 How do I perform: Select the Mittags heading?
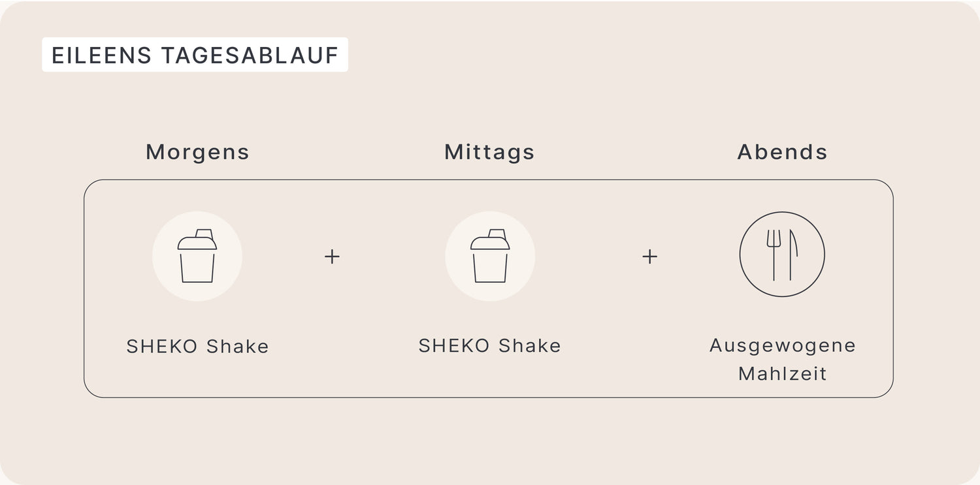click(489, 152)
